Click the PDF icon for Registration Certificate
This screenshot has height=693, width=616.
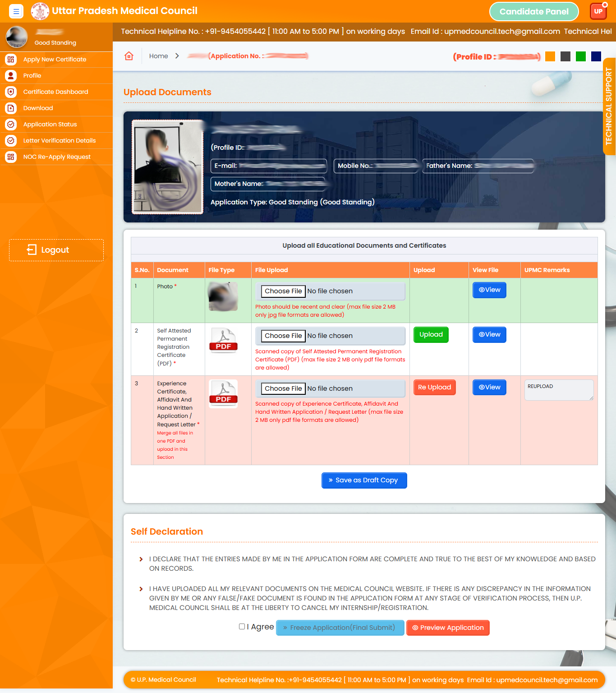point(223,341)
